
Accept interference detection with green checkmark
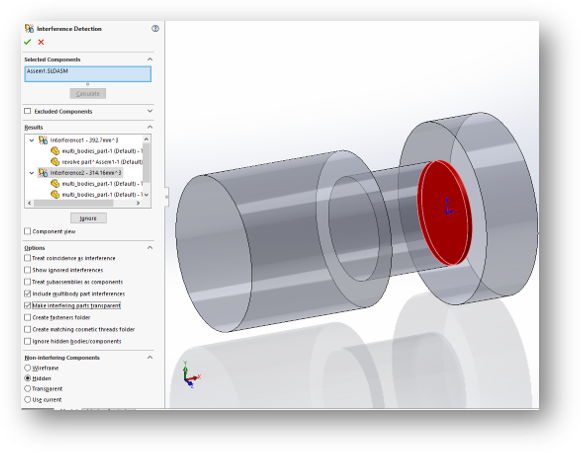pos(27,42)
